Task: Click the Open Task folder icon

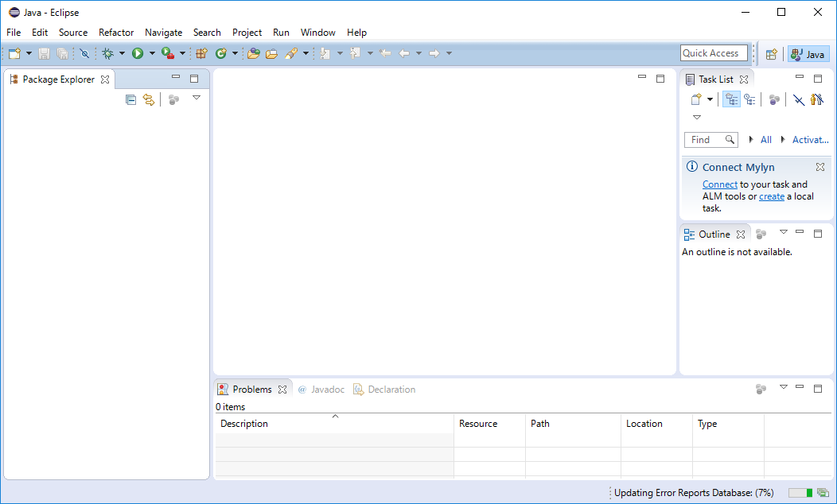Action: (271, 53)
